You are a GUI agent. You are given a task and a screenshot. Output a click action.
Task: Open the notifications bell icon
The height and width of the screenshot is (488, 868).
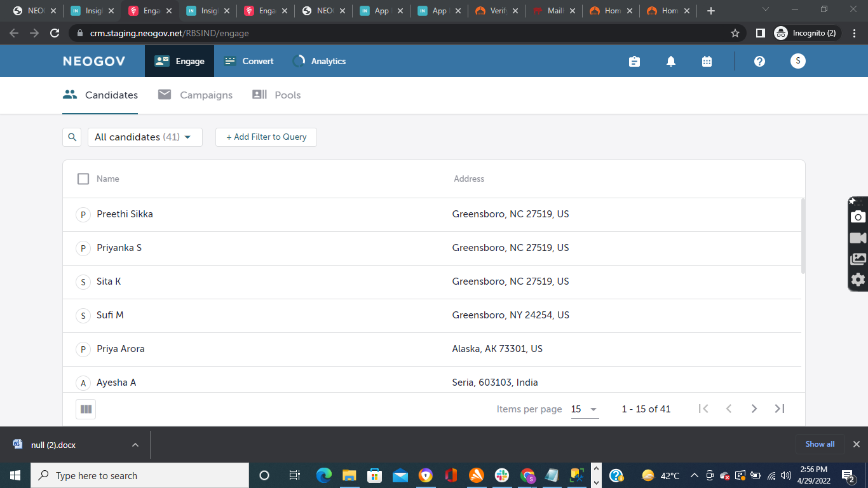pyautogui.click(x=670, y=61)
